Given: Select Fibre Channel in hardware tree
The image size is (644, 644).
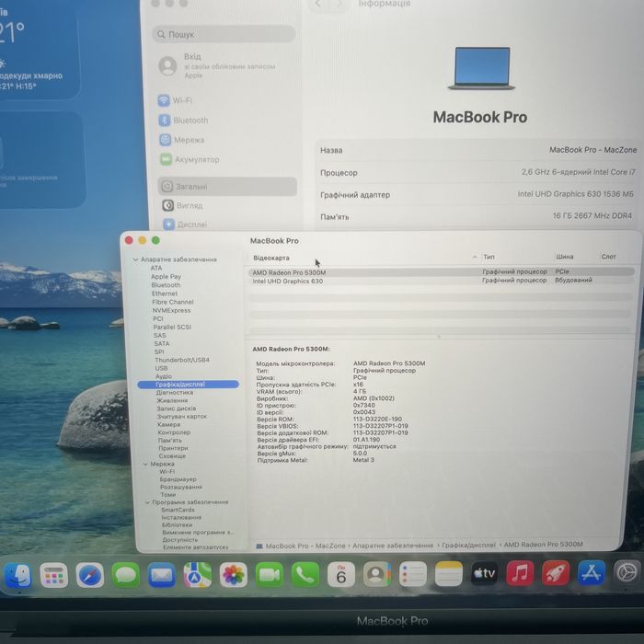Looking at the screenshot, I should pyautogui.click(x=173, y=302).
